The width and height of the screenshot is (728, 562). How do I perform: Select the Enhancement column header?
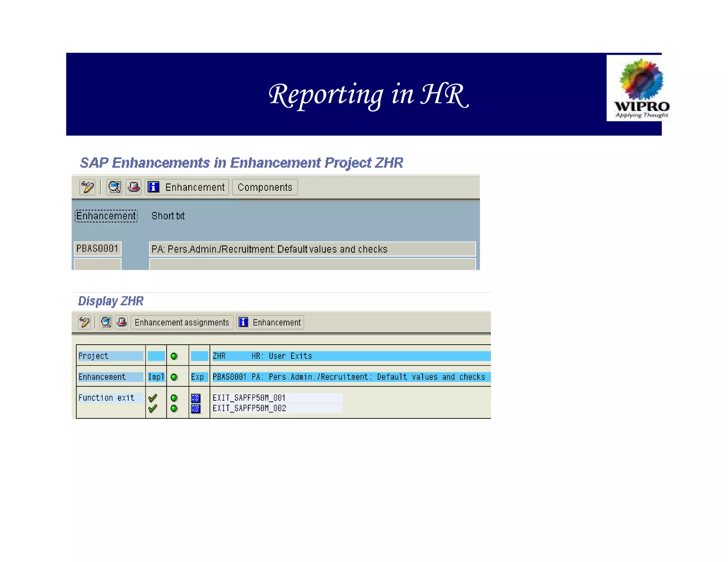pos(106,216)
